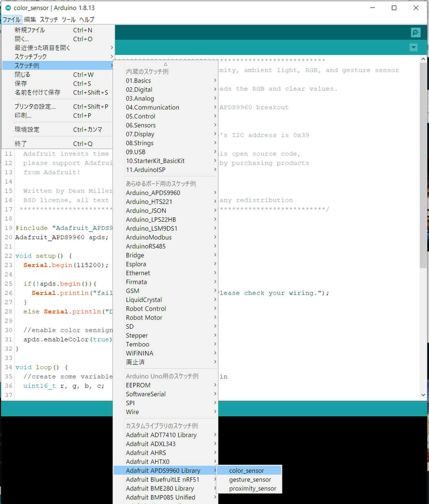The height and width of the screenshot is (504, 429).
Task: Open the color_sensor example sketch
Action: tap(247, 471)
